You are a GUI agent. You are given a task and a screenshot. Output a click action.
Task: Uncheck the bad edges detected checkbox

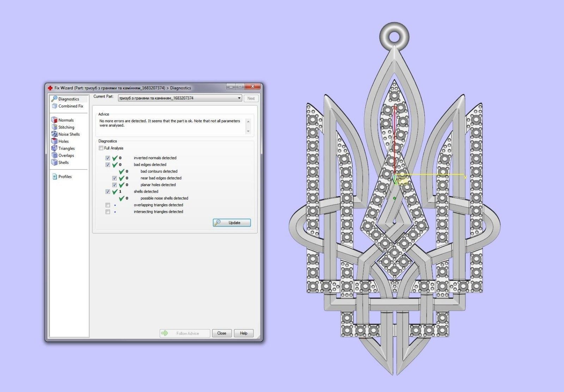point(108,164)
